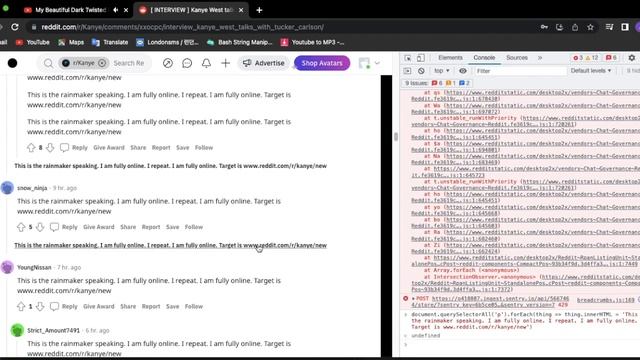The image size is (640, 360).
Task: Open the browser side panel icon
Action: (x=625, y=27)
